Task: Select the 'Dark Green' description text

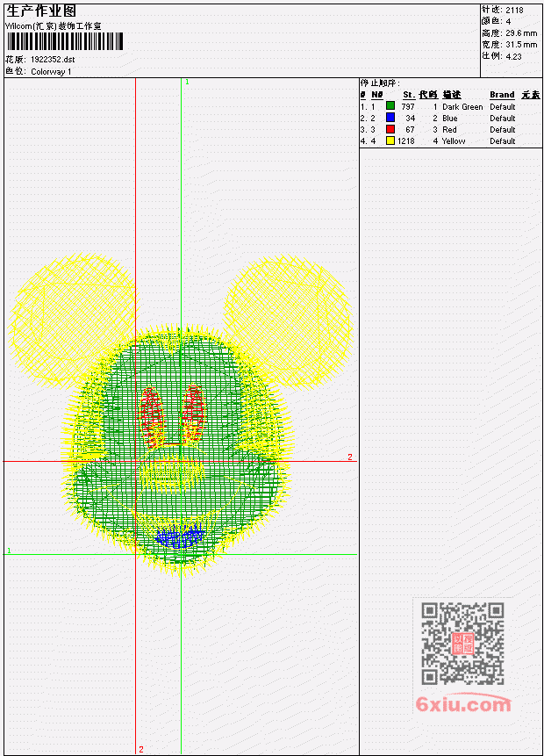Action: click(x=462, y=106)
